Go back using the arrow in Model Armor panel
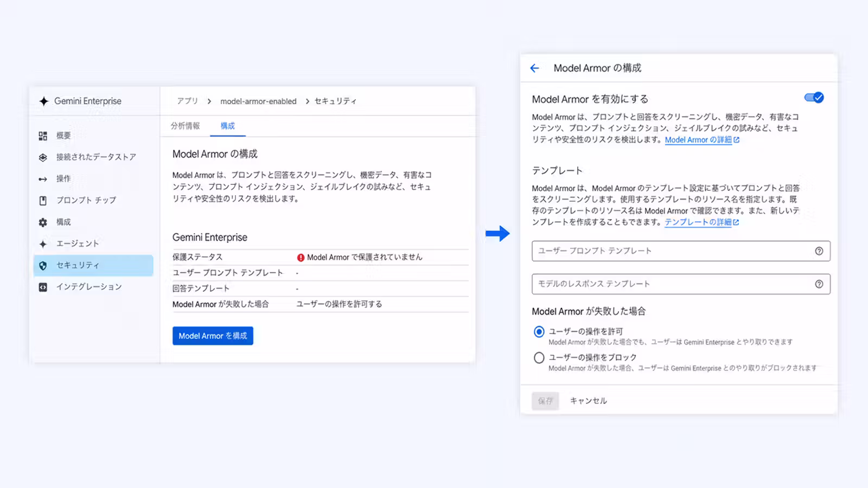 [x=534, y=68]
